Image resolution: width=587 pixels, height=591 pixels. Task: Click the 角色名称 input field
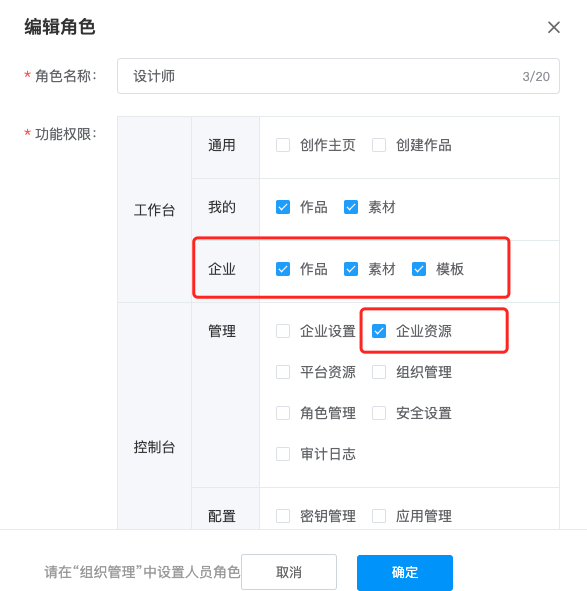point(338,76)
